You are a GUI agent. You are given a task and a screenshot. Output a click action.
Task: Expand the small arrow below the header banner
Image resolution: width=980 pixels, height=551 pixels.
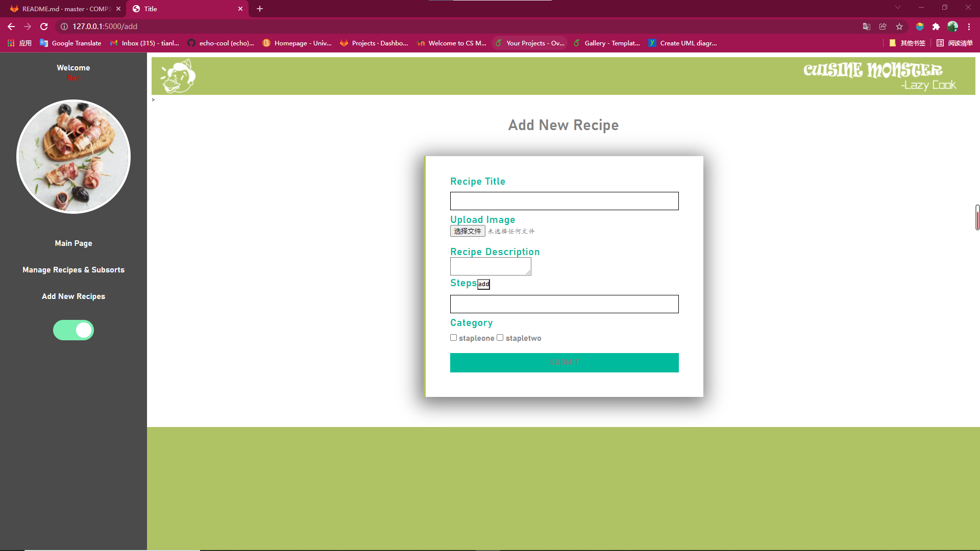point(153,100)
